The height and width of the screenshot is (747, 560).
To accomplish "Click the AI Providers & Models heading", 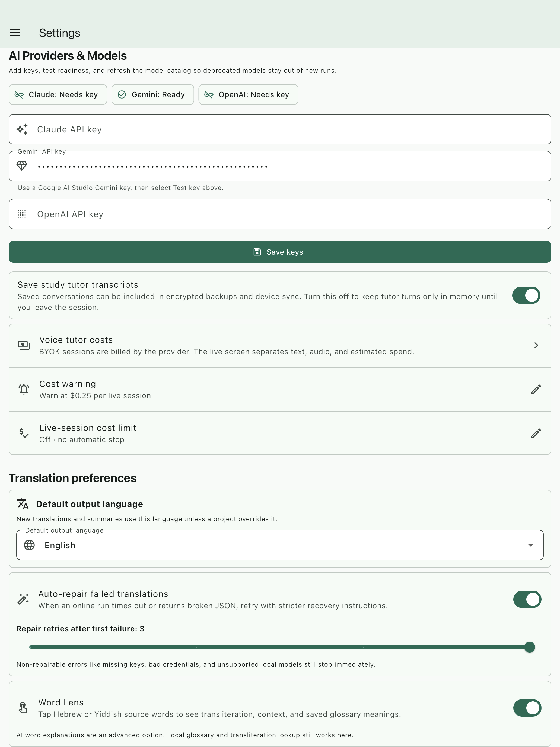I will point(68,56).
